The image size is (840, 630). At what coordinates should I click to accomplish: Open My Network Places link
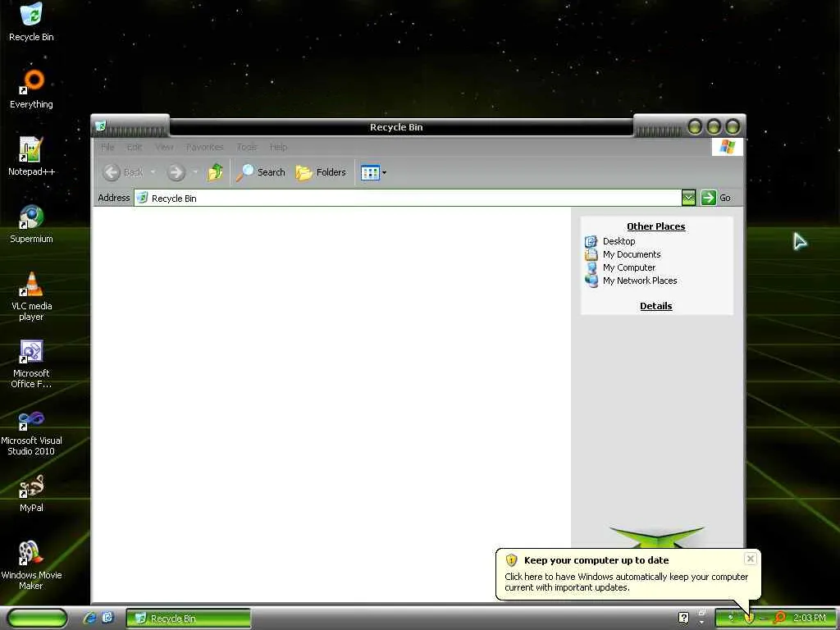tap(631, 281)
